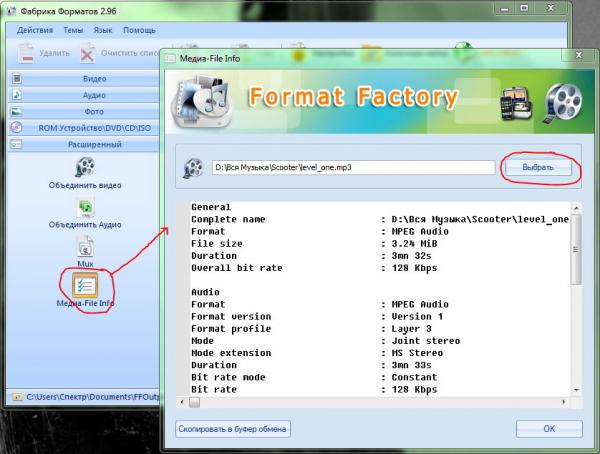Click the Выбрать button
The height and width of the screenshot is (454, 600).
tap(538, 167)
